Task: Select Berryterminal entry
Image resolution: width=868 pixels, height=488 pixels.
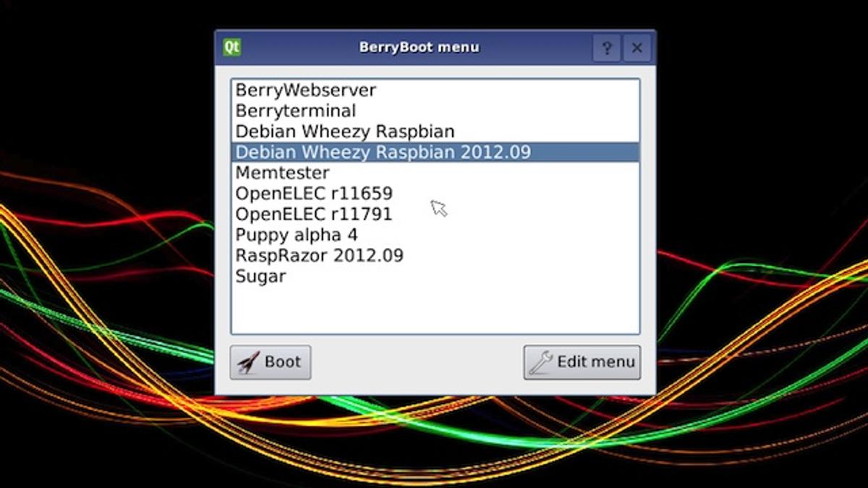Action: (435, 111)
